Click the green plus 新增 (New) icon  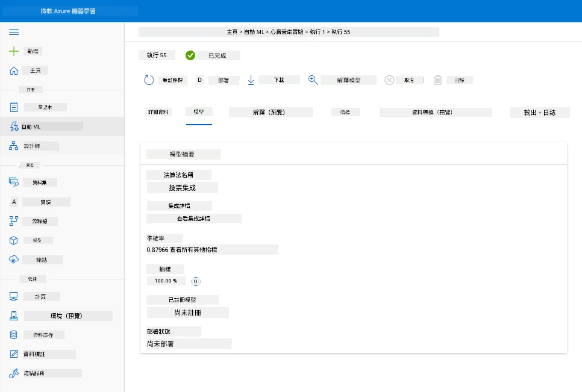point(14,51)
